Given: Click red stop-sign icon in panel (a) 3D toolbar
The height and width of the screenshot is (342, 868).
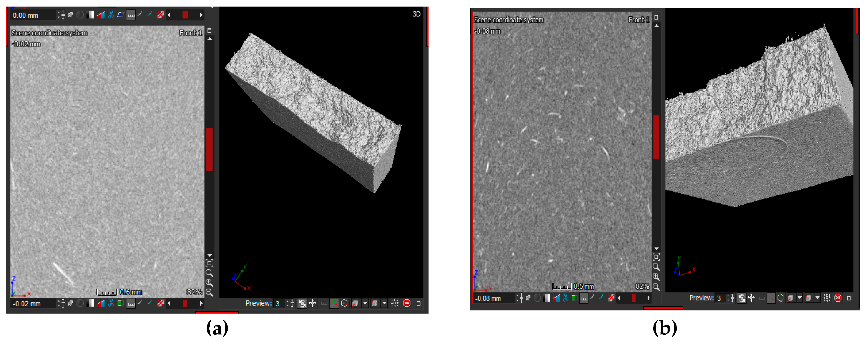Looking at the screenshot, I should 407,303.
